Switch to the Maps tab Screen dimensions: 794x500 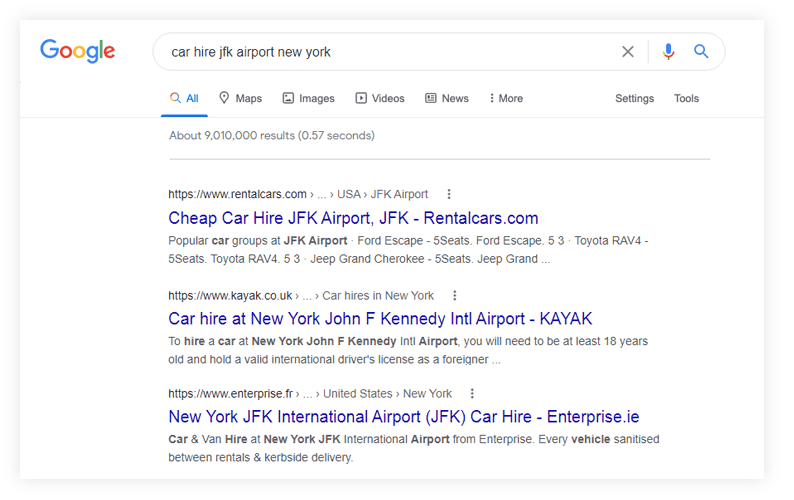pyautogui.click(x=240, y=98)
